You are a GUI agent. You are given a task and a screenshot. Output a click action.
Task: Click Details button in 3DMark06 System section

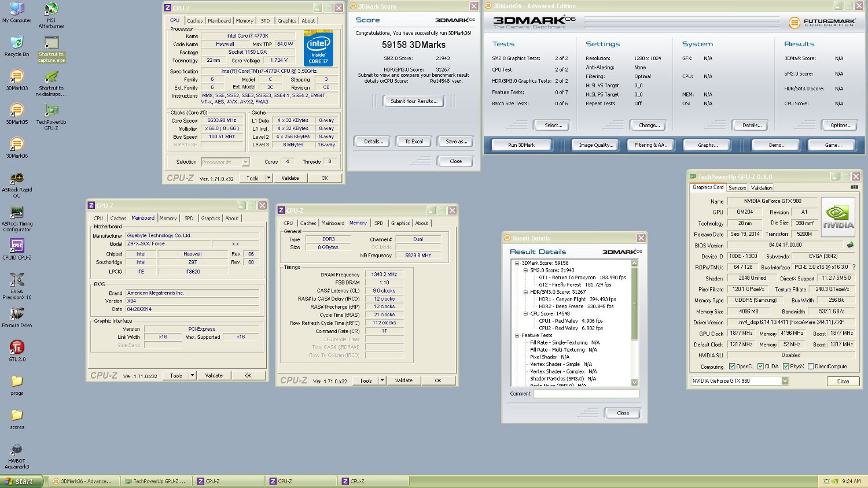point(752,125)
